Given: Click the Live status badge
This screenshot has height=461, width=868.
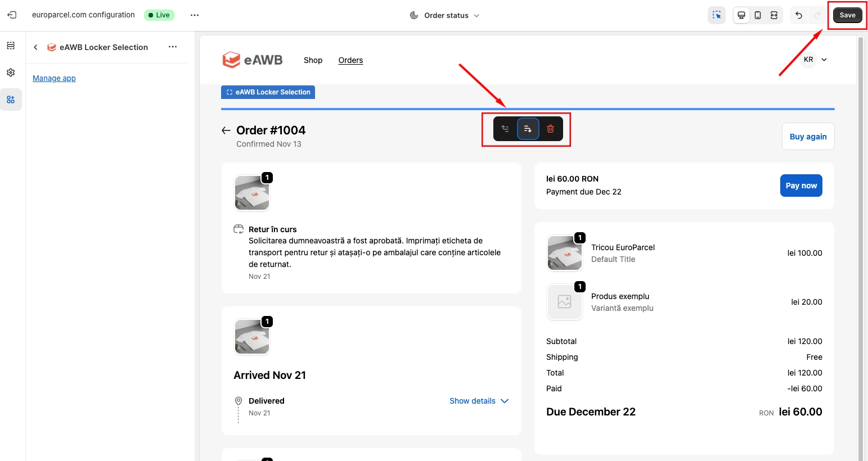Looking at the screenshot, I should pyautogui.click(x=159, y=15).
